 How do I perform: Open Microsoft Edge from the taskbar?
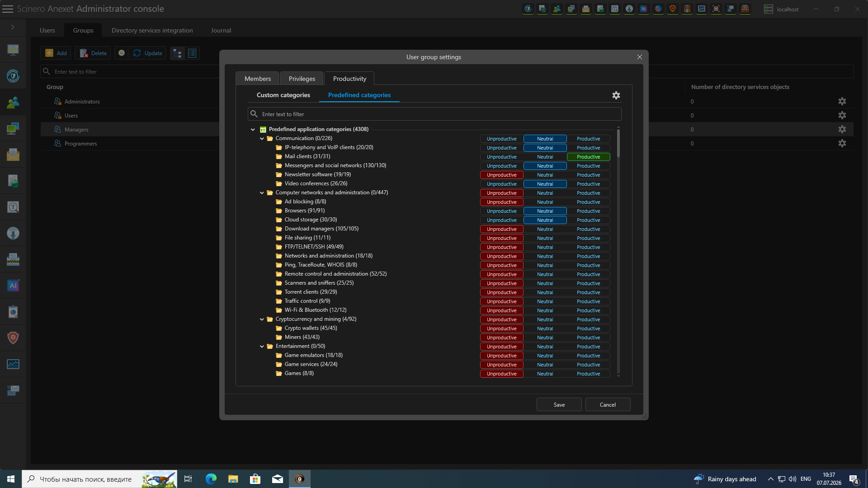point(211,479)
